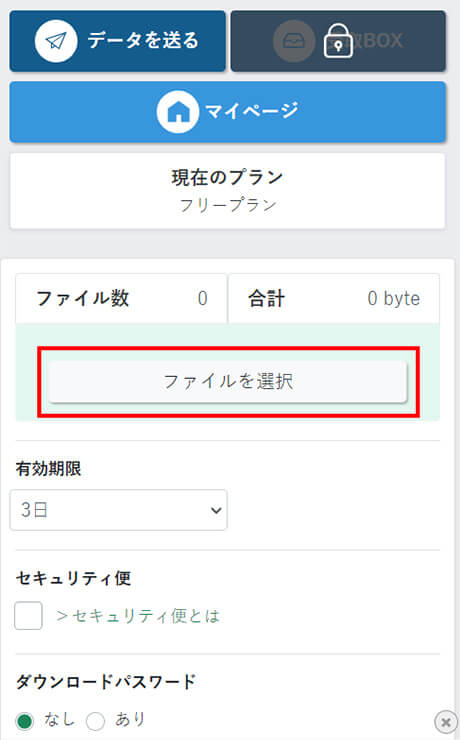Select あり for download password

(95, 721)
